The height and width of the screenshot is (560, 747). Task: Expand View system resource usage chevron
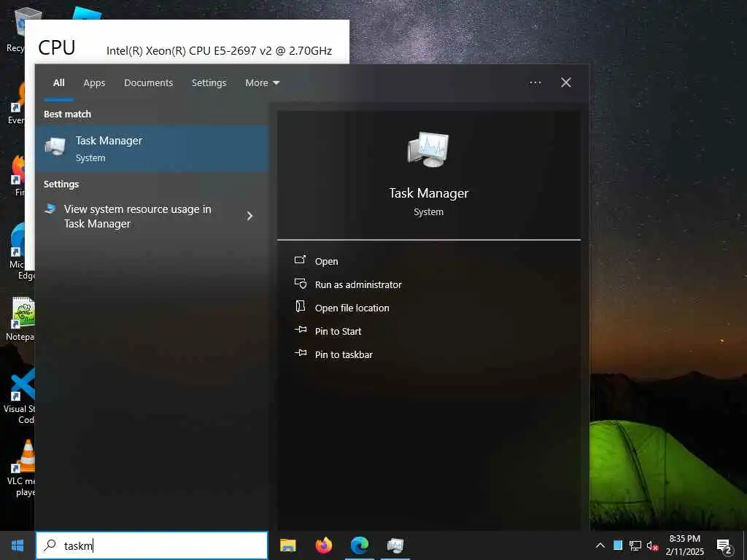pyautogui.click(x=249, y=216)
